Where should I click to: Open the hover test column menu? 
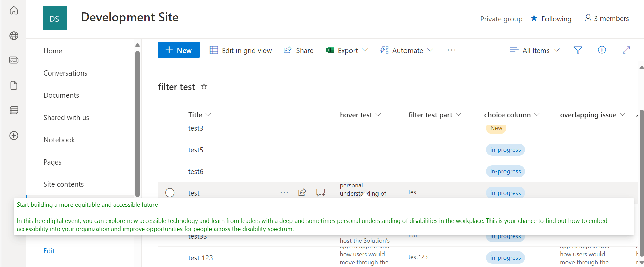pos(361,115)
